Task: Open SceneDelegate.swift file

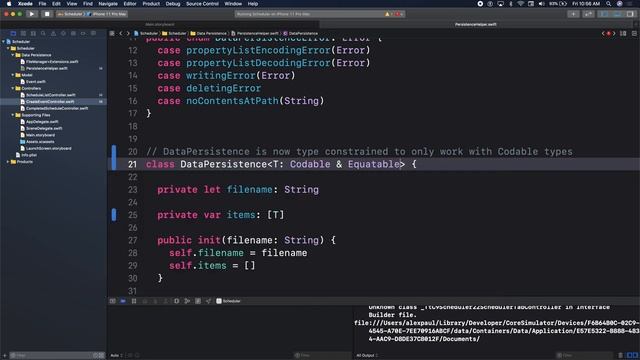Action: tap(41, 128)
